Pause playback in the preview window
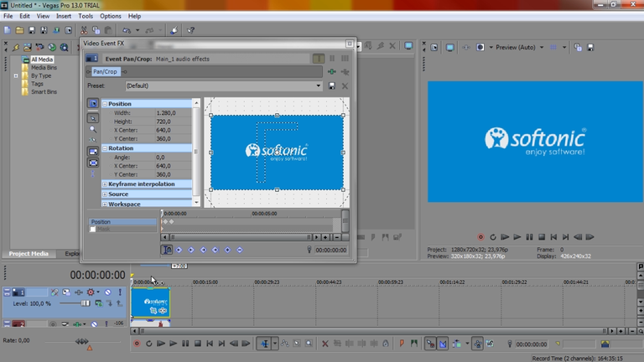The width and height of the screenshot is (644, 362). 529,237
